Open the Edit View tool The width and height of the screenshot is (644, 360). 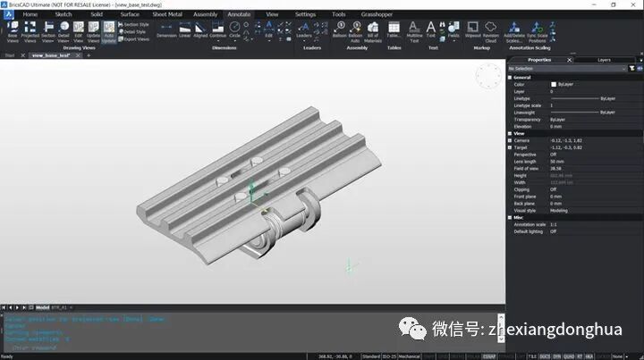[79, 32]
